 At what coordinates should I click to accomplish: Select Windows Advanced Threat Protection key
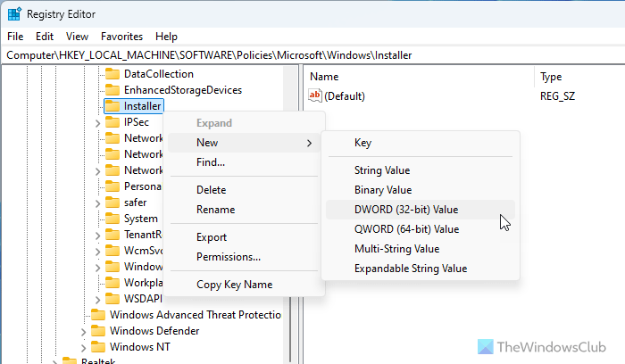click(x=195, y=315)
